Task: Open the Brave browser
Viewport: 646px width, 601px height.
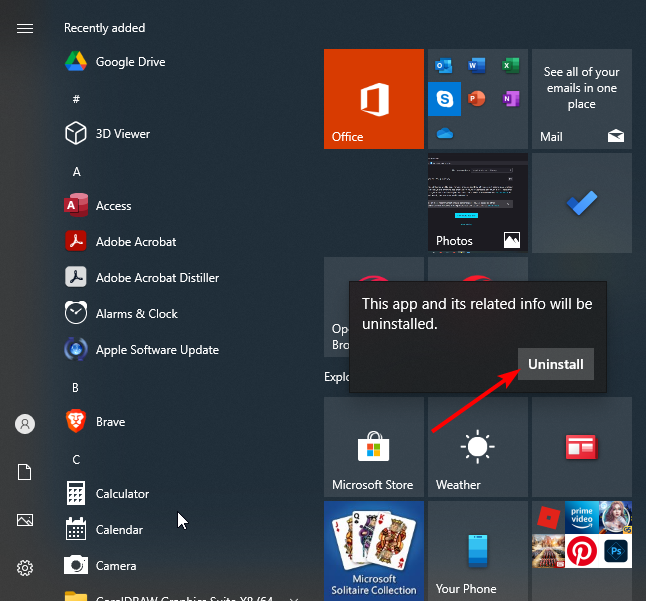Action: (x=95, y=421)
